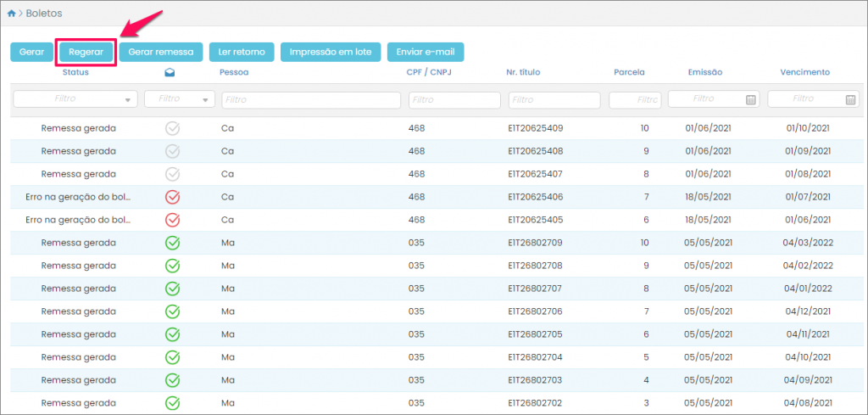Viewport: 868px width, 415px height.
Task: Expand the e-mail status filter dropdown
Action: (208, 100)
